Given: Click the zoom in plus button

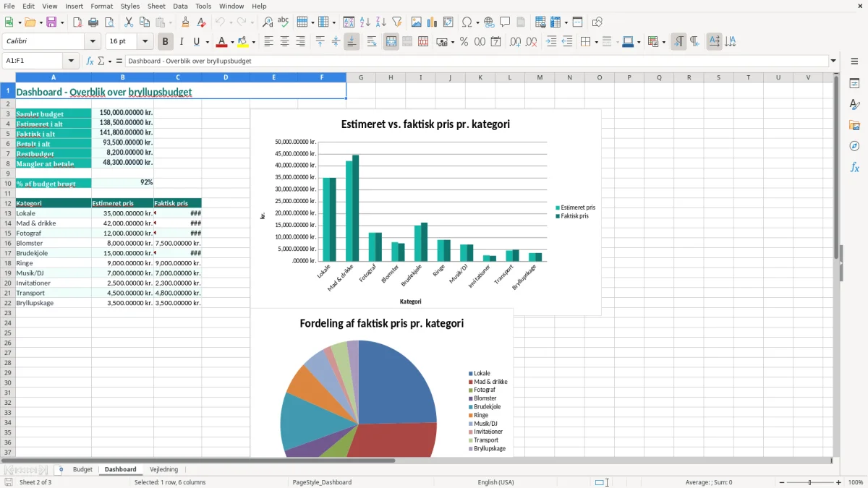Looking at the screenshot, I should click(x=838, y=482).
